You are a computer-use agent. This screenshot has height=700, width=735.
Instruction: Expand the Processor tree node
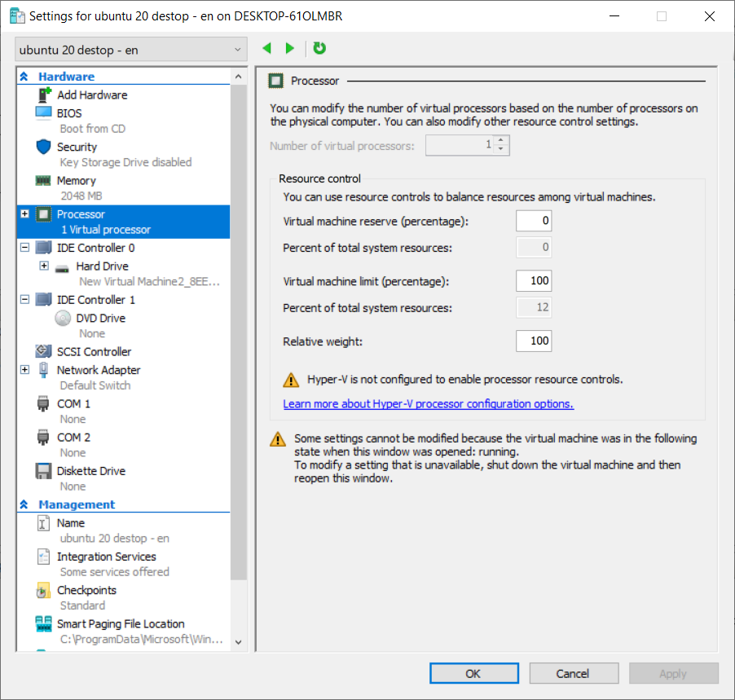click(x=24, y=214)
